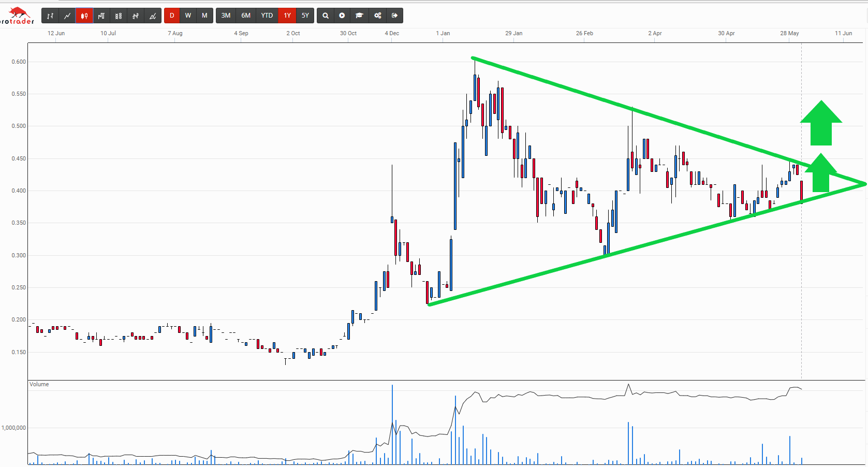Image resolution: width=868 pixels, height=467 pixels.
Task: Click the 30 Oct date label
Action: (348, 33)
